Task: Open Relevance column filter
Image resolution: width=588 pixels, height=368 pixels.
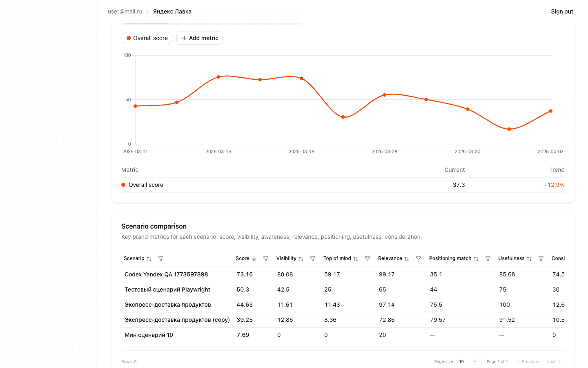Action: pos(419,259)
